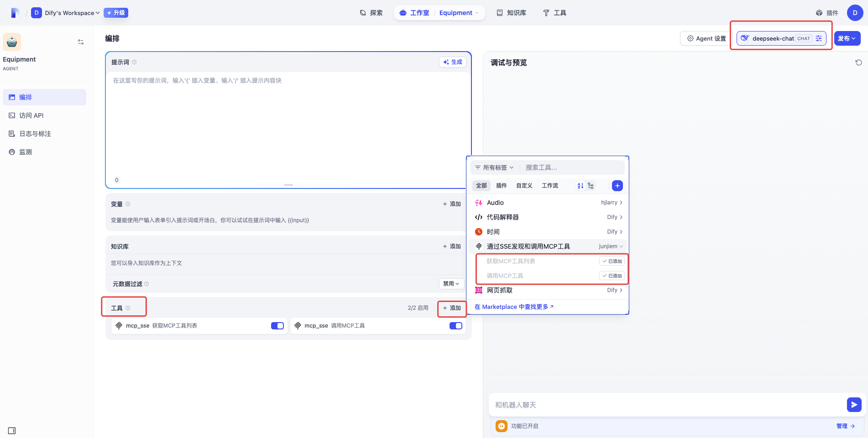This screenshot has width=868, height=438.
Task: Click the 代码解释器 code icon
Action: click(x=479, y=217)
